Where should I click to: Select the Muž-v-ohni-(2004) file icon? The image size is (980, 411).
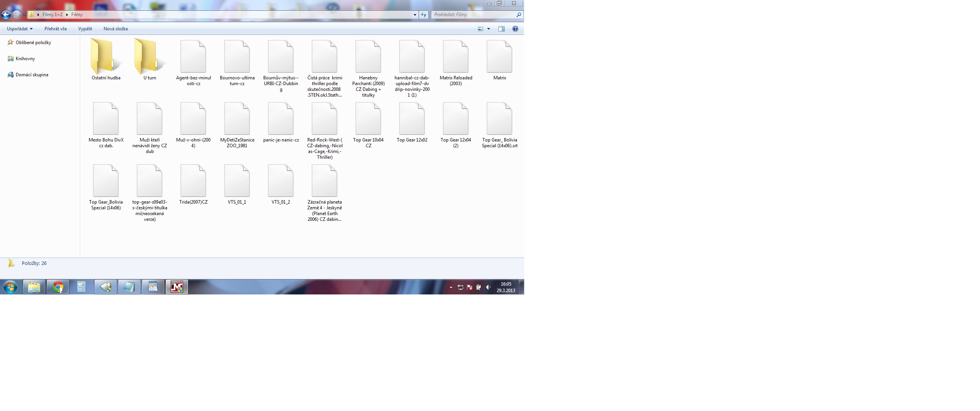coord(193,118)
